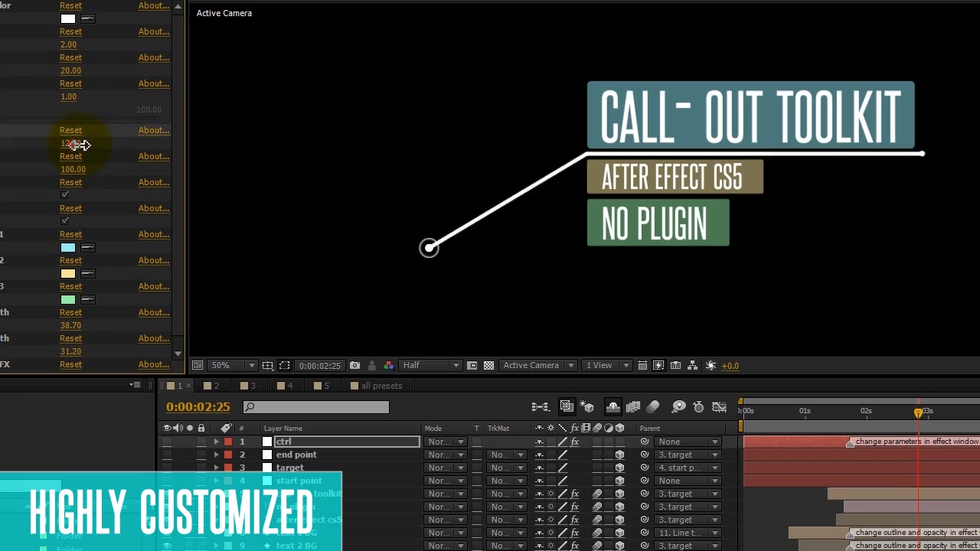Expand the ctrl layer properties
This screenshot has height=551, width=980.
217,442
